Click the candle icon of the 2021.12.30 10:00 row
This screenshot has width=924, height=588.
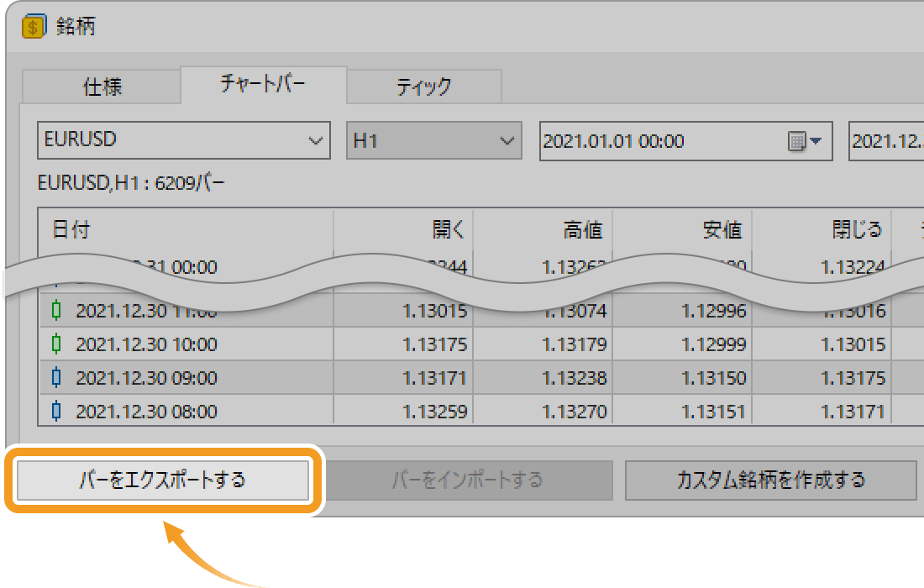point(56,344)
